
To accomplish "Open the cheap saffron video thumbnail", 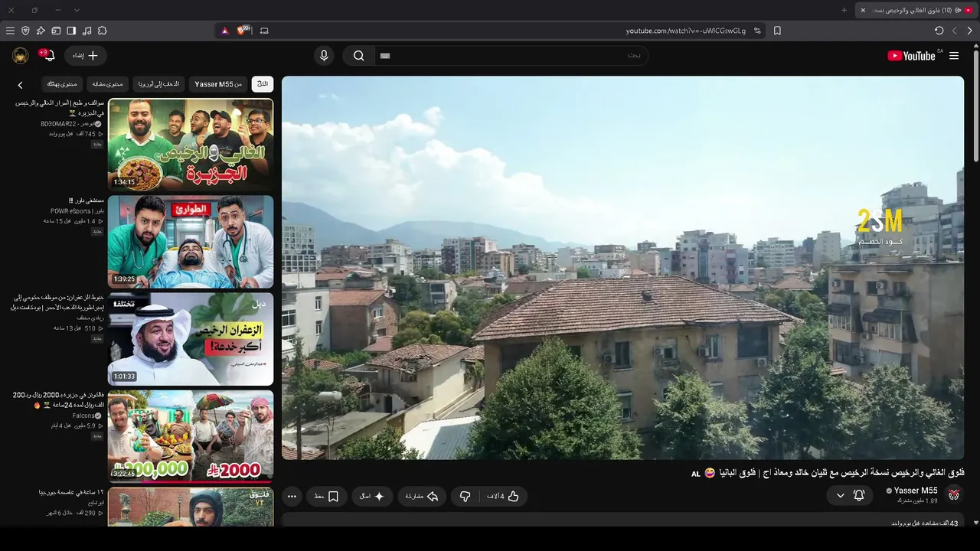I will click(x=191, y=339).
